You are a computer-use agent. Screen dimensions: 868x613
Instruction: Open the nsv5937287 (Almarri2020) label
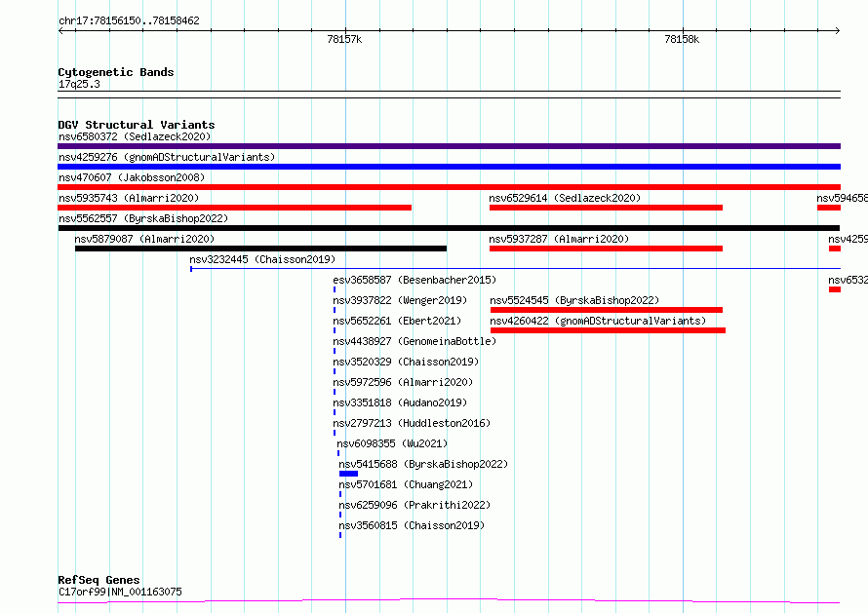[x=559, y=239]
